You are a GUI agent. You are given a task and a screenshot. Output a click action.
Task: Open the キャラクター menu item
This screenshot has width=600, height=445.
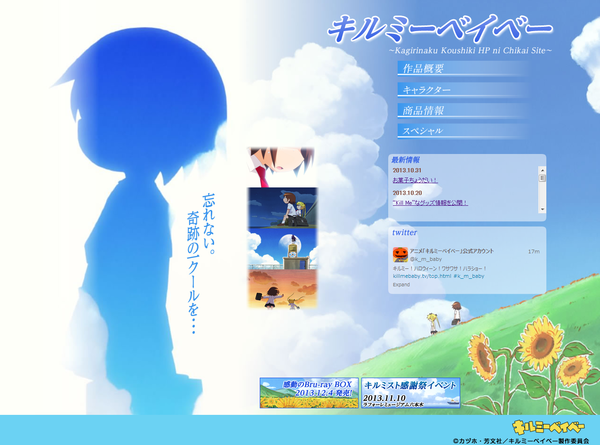[463, 90]
